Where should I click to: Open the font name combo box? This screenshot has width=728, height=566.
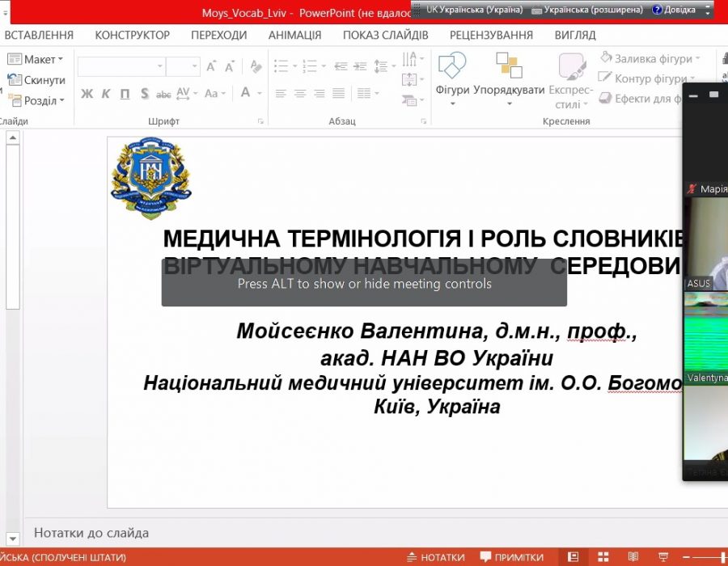tap(121, 66)
